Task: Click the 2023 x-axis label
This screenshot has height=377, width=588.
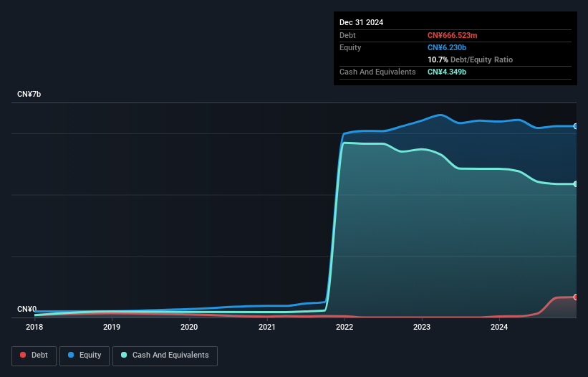Action: point(422,327)
